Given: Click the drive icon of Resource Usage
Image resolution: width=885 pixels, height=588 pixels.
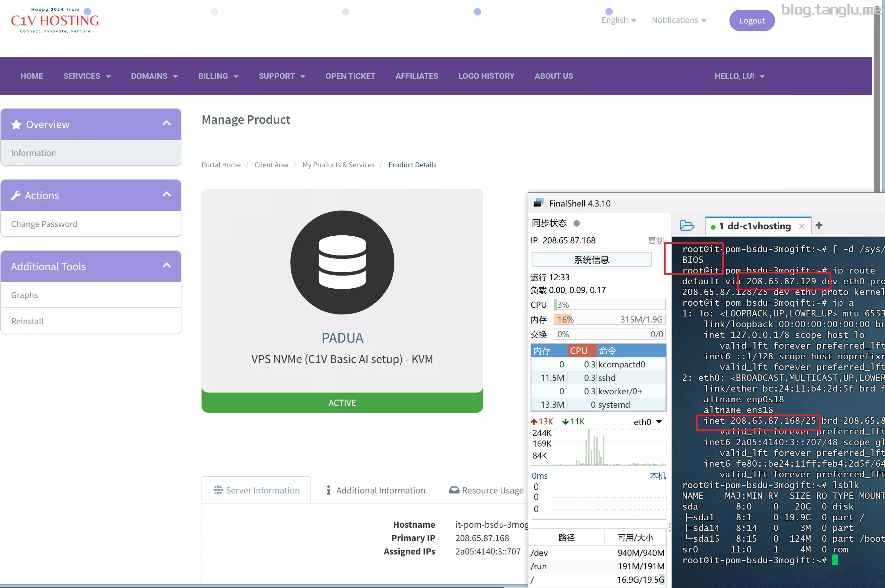Looking at the screenshot, I should [454, 490].
